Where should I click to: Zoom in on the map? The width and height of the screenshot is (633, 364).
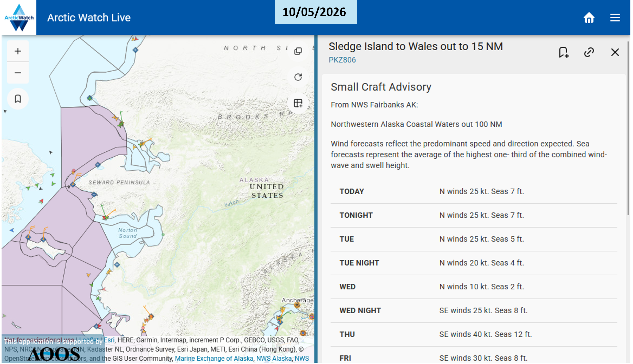point(18,51)
